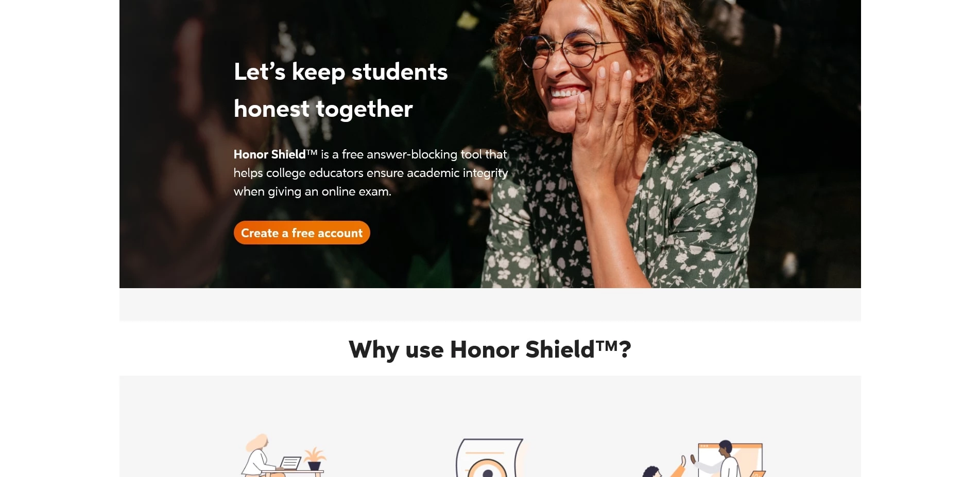Click the bold Honor Shield™ text
The image size is (980, 477).
(275, 154)
